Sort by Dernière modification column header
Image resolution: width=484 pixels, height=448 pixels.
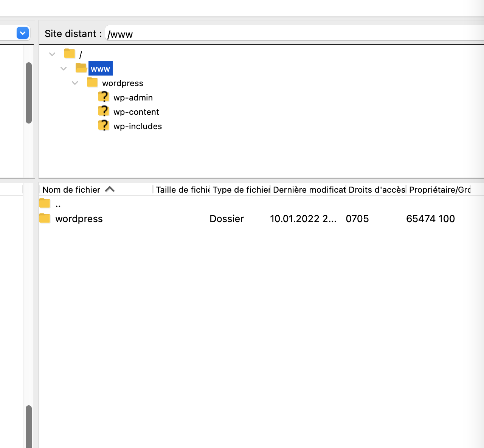coord(309,190)
